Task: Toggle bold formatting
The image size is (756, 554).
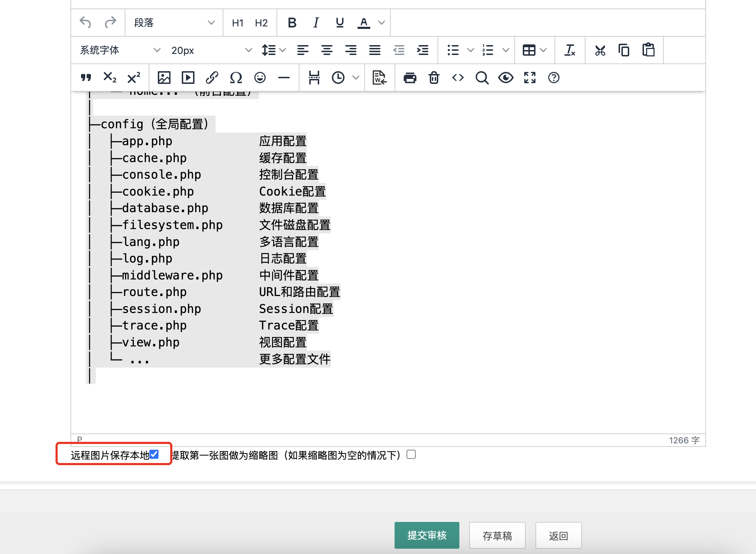Action: (292, 23)
